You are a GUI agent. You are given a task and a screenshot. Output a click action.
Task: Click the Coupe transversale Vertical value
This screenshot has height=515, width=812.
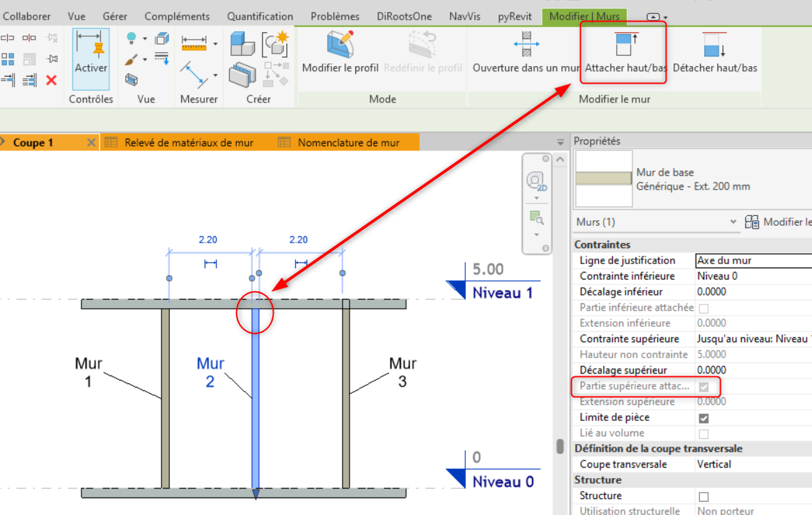754,464
